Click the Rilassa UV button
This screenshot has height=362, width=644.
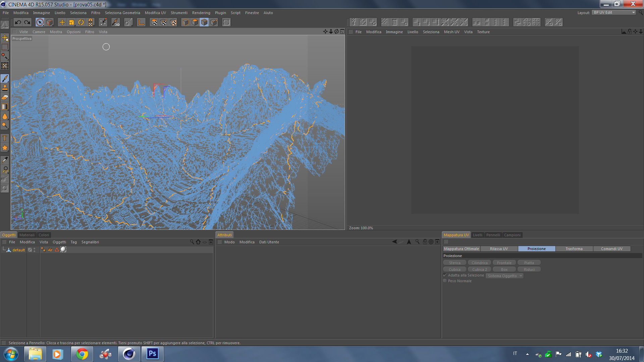click(x=499, y=249)
